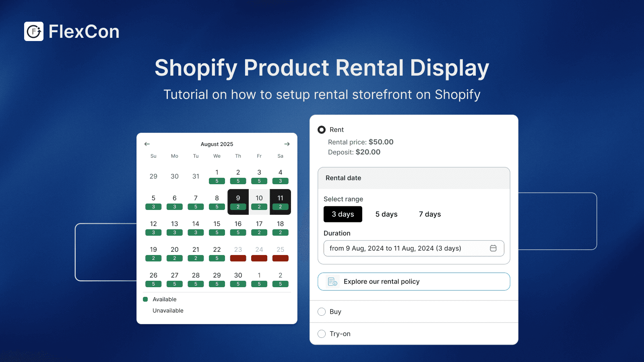Pick August 30 in the calendar

click(238, 279)
